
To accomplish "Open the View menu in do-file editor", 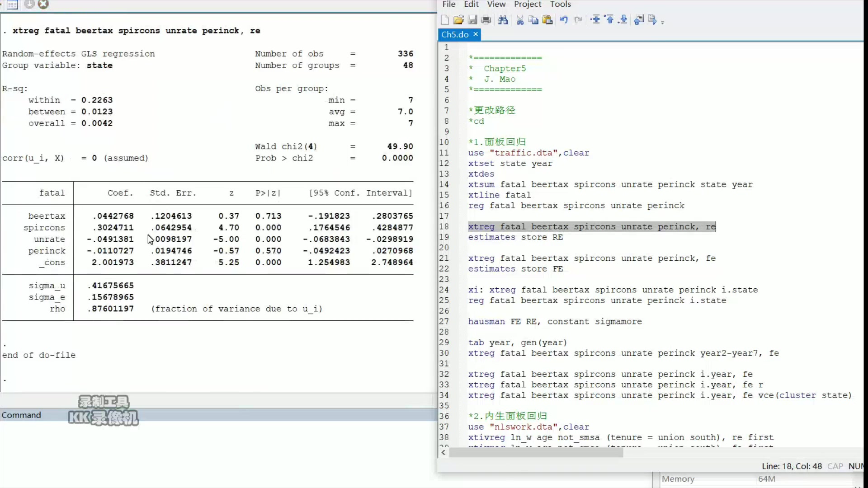I will point(496,4).
